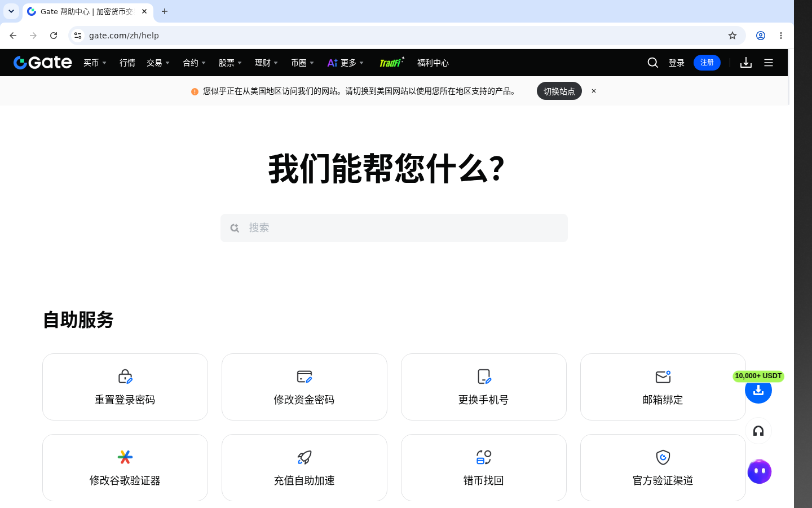Go back with browser back arrow
Viewport: 812px width, 508px height.
point(13,36)
